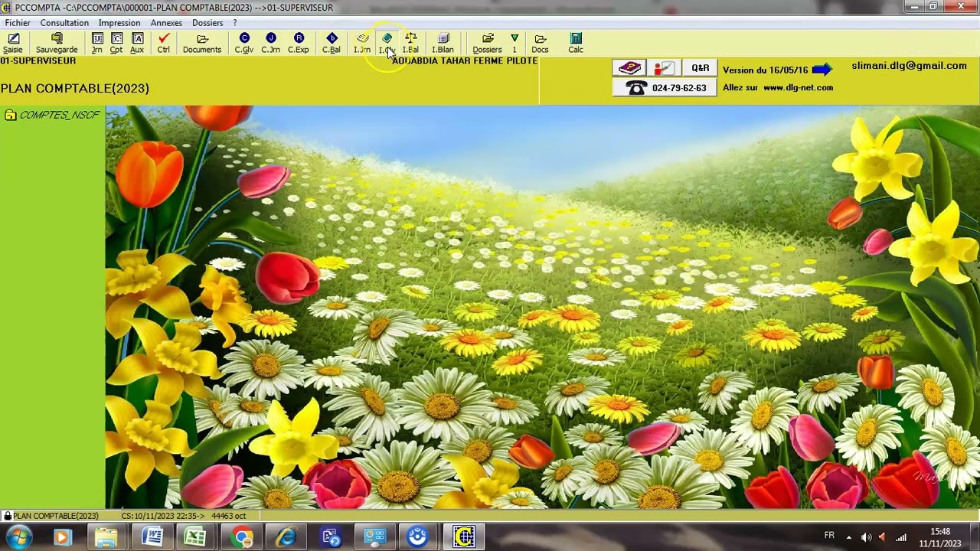Open the Dossiers menu

pyautogui.click(x=207, y=23)
